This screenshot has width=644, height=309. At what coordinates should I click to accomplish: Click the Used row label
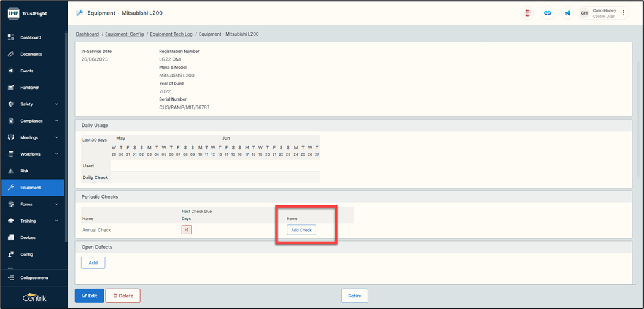click(88, 166)
